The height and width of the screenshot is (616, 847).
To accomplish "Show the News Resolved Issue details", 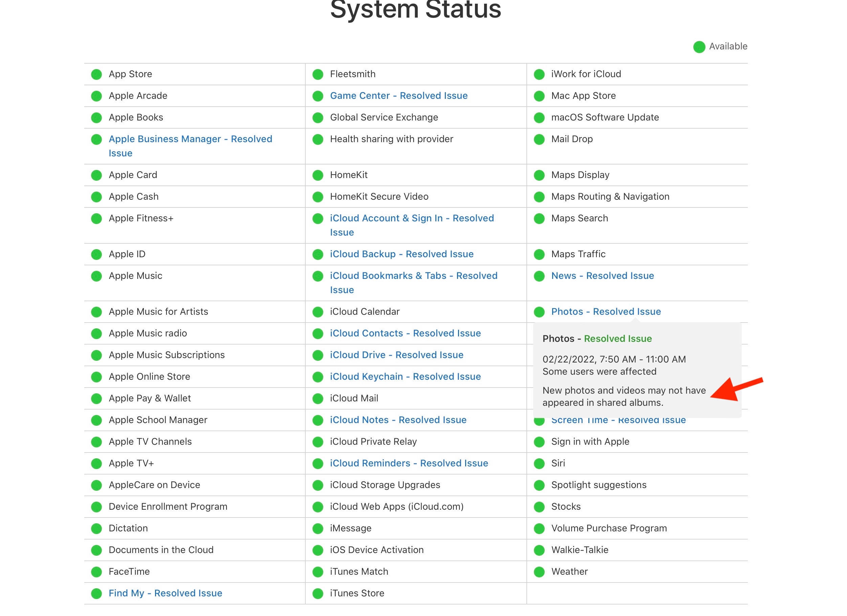I will 602,276.
